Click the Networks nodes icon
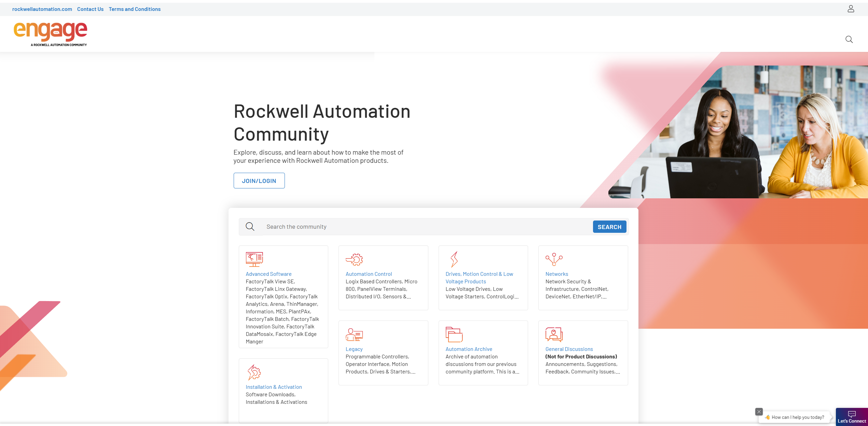This screenshot has height=426, width=868. click(554, 259)
